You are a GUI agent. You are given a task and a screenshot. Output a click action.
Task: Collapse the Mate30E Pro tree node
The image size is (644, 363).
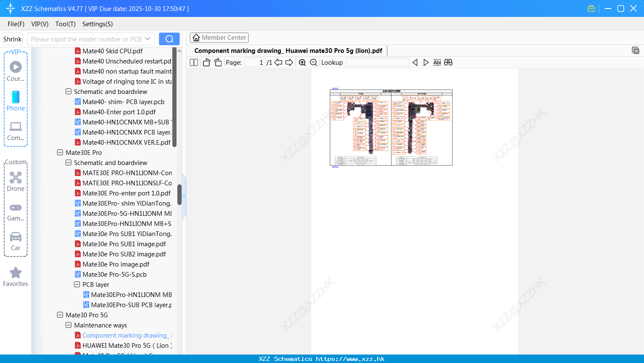pos(60,152)
